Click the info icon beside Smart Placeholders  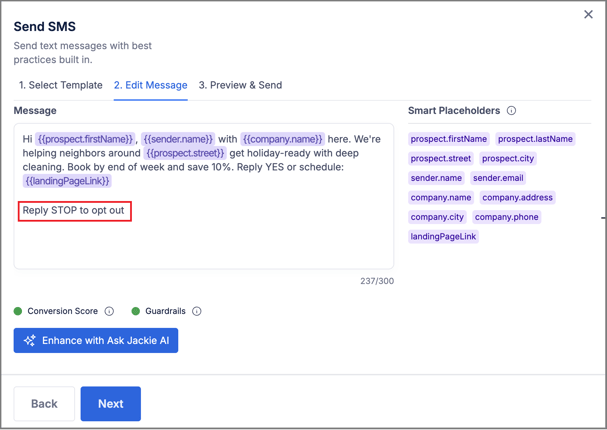coord(511,111)
